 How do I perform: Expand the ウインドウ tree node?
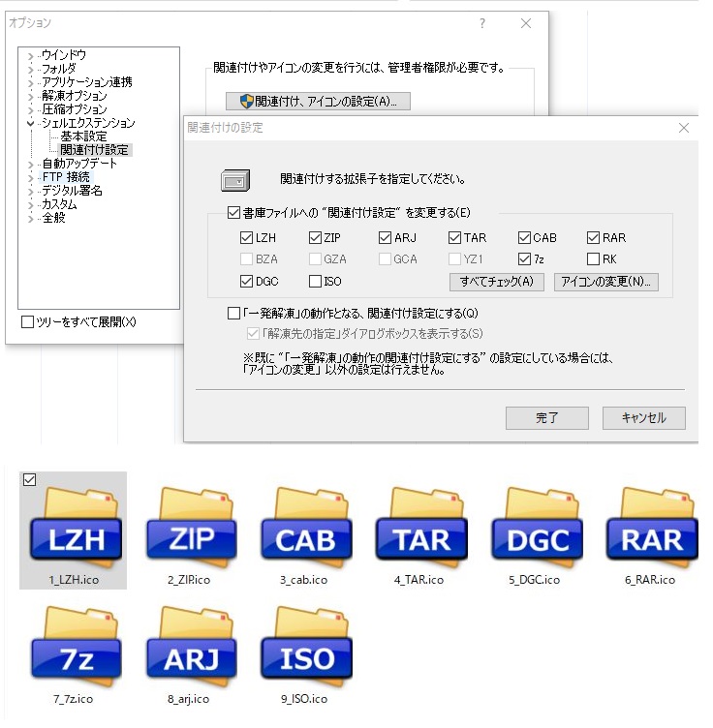click(30, 56)
